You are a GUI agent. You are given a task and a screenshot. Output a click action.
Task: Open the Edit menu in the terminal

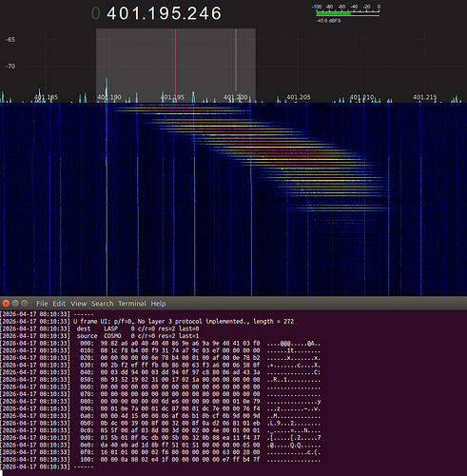(59, 304)
